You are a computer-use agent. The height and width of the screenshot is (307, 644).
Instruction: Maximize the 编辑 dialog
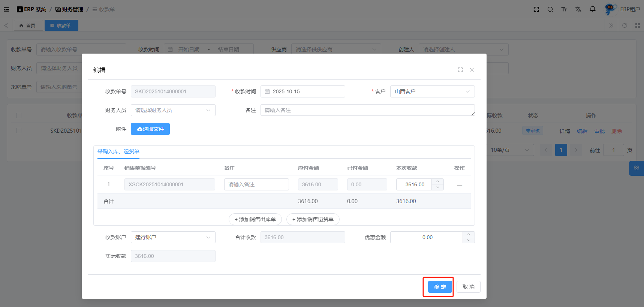(x=460, y=70)
